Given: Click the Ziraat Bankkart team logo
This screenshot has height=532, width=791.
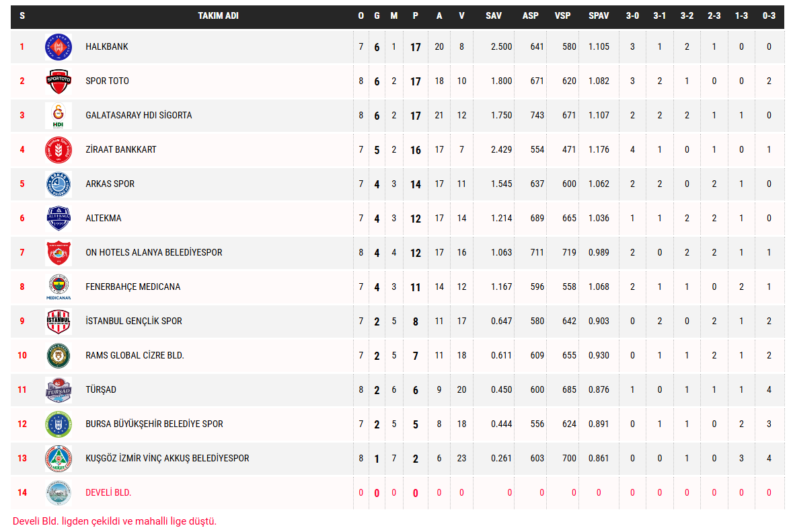Looking at the screenshot, I should coord(58,150).
